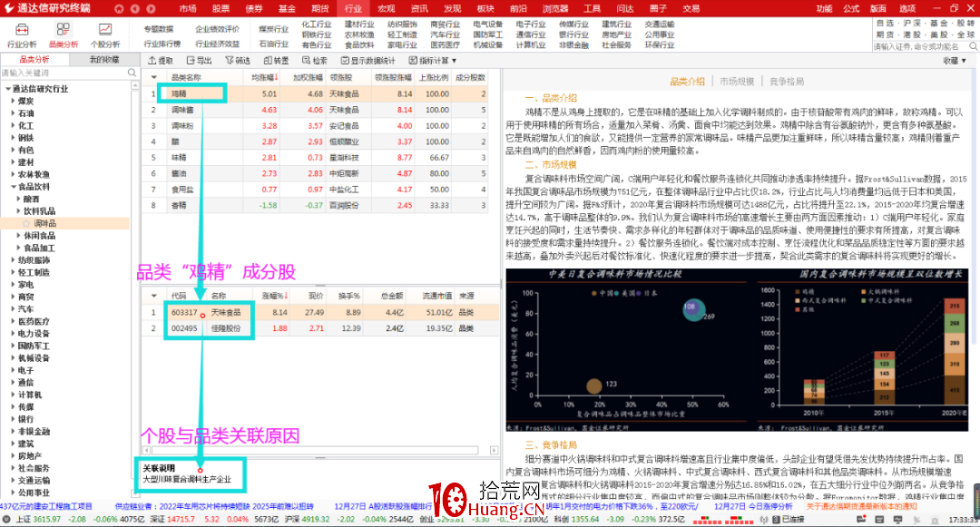Click the 导出 export icon
This screenshot has width=980, height=527.
click(x=191, y=61)
